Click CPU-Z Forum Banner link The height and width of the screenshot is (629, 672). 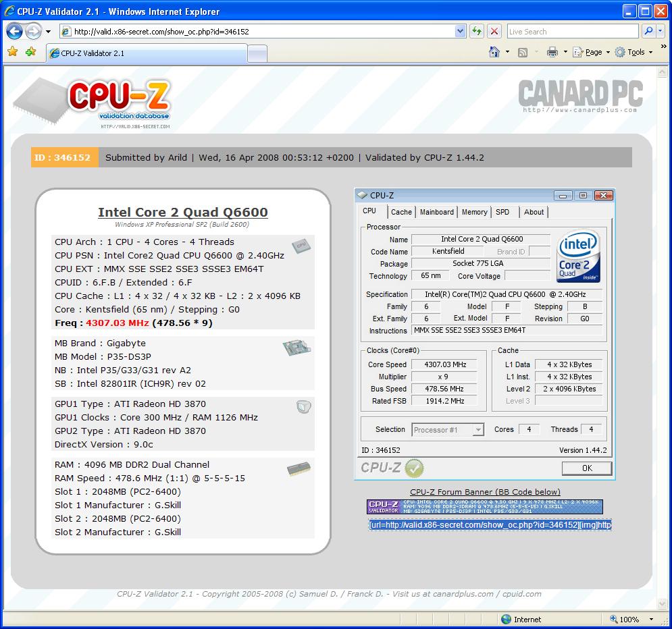coord(485,492)
